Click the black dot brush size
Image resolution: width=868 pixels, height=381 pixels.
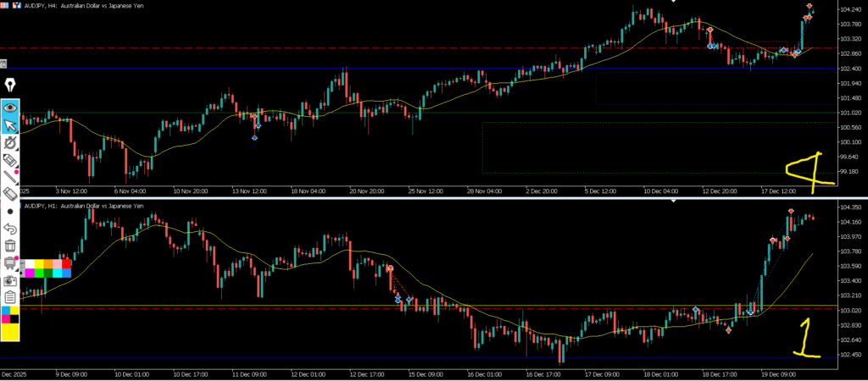click(10, 212)
